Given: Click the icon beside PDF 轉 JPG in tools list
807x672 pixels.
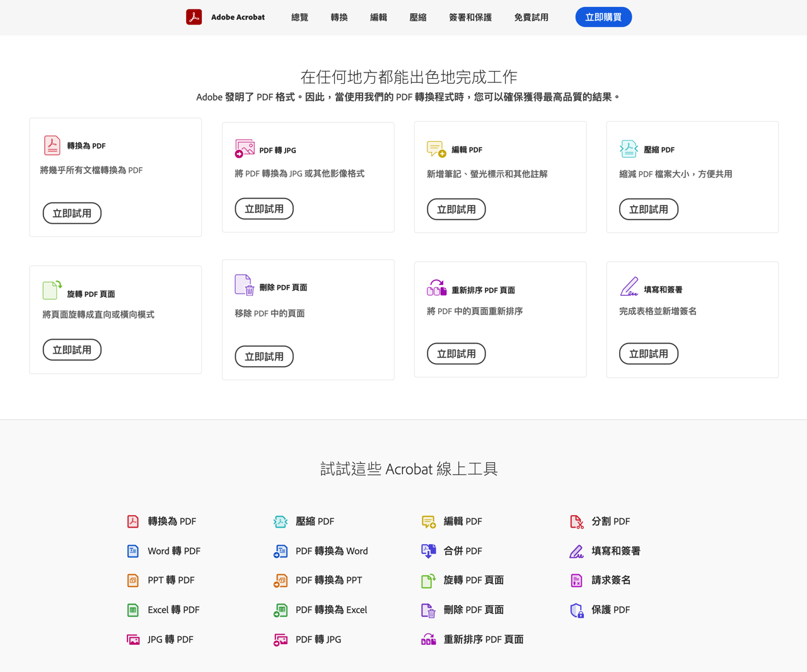Looking at the screenshot, I should point(281,639).
